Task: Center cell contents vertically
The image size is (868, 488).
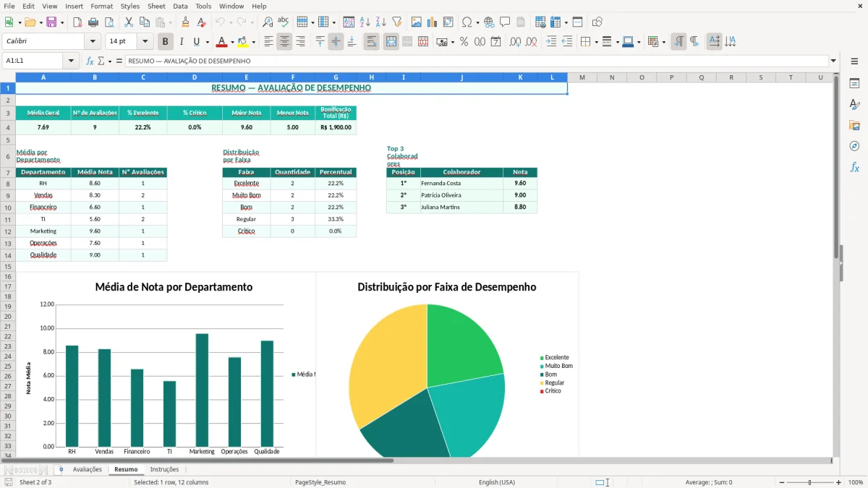Action: coord(336,42)
